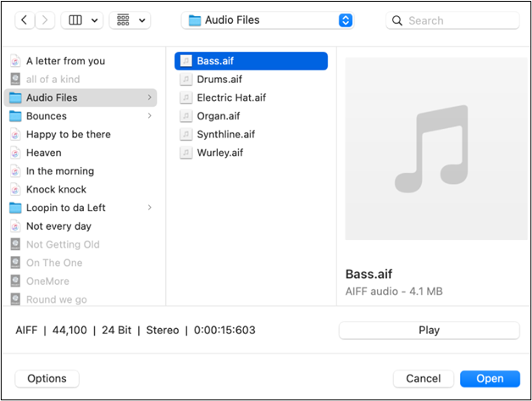Select the Bounces folder
The image size is (532, 401).
point(80,116)
